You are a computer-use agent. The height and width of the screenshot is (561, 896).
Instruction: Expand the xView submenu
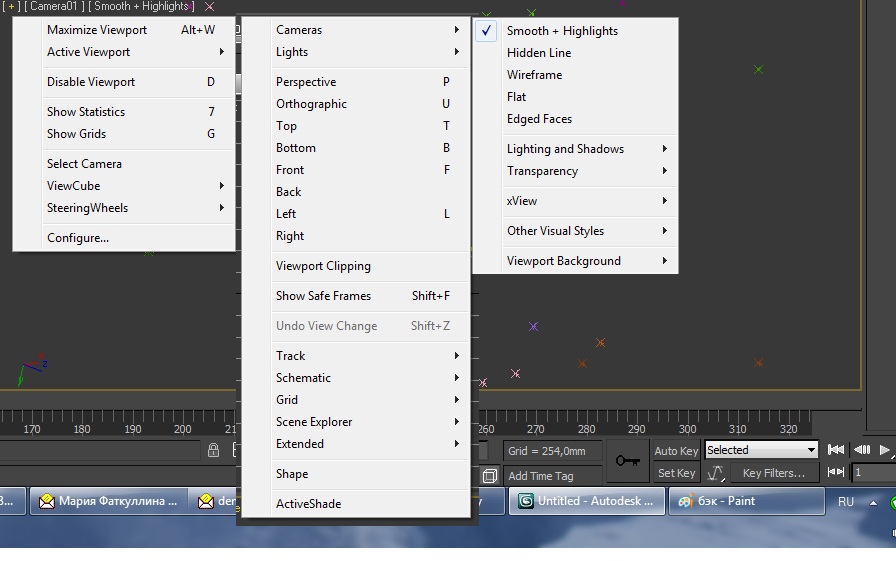pos(576,201)
